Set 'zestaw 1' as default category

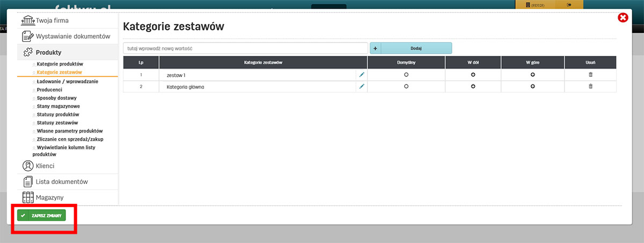click(x=406, y=75)
